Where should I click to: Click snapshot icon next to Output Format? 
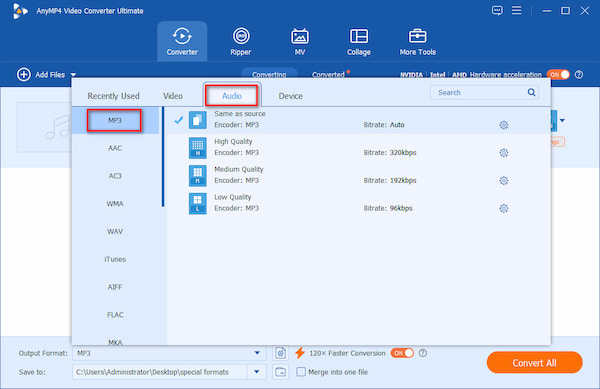coord(280,353)
